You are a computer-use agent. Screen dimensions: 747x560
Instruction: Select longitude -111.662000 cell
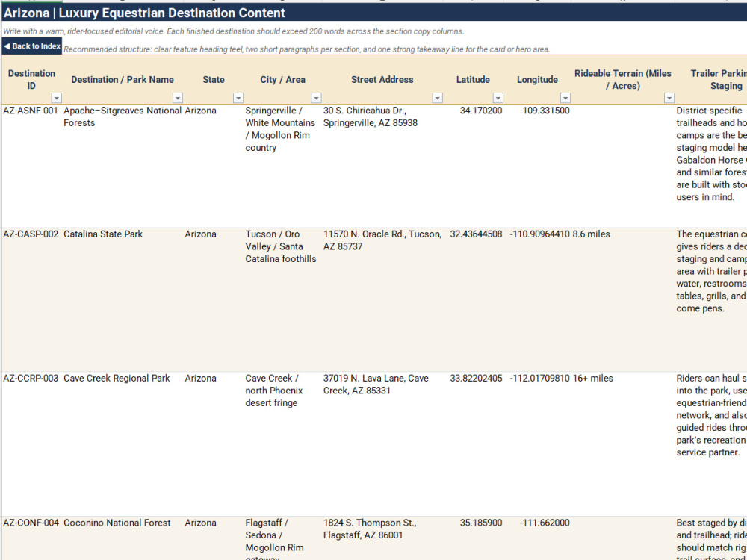[537, 538]
